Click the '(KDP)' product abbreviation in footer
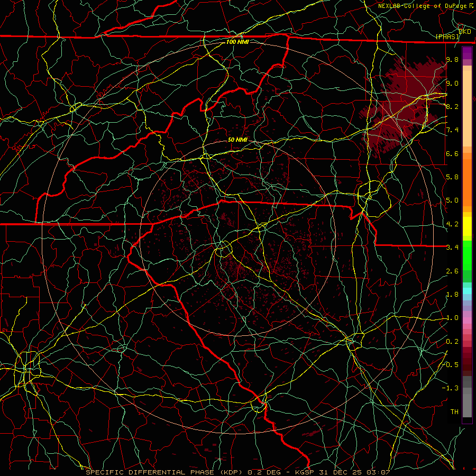Viewport: 476px width, 476px height. 231,472
